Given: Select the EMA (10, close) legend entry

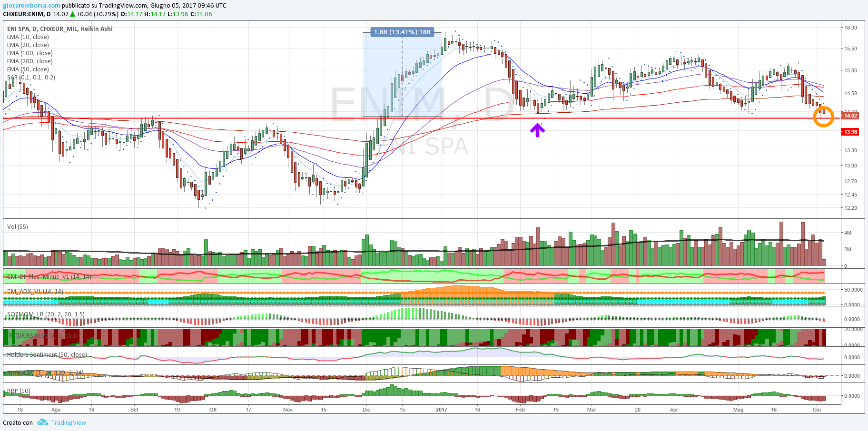Looking at the screenshot, I should pos(28,37).
